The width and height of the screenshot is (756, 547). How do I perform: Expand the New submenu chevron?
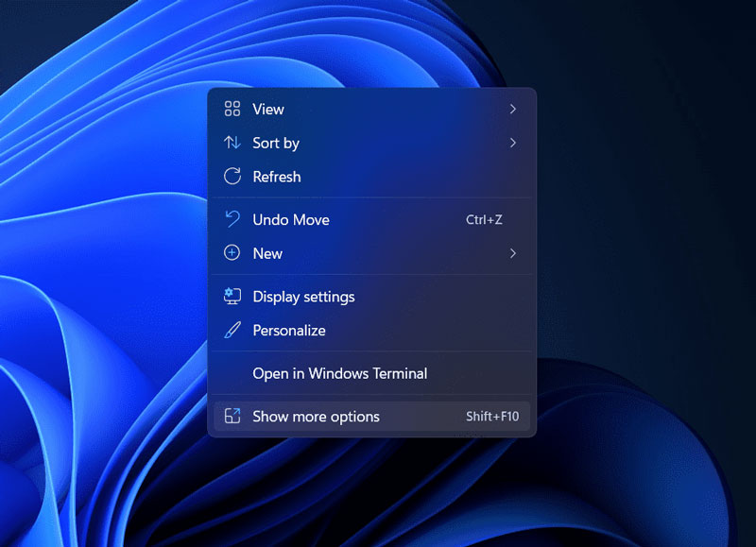pos(513,253)
